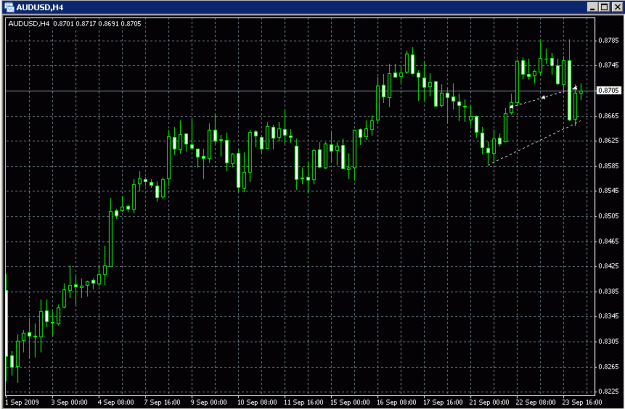Click the AUDUSD,H4 title bar text
The image size is (625, 409).
[39, 7]
